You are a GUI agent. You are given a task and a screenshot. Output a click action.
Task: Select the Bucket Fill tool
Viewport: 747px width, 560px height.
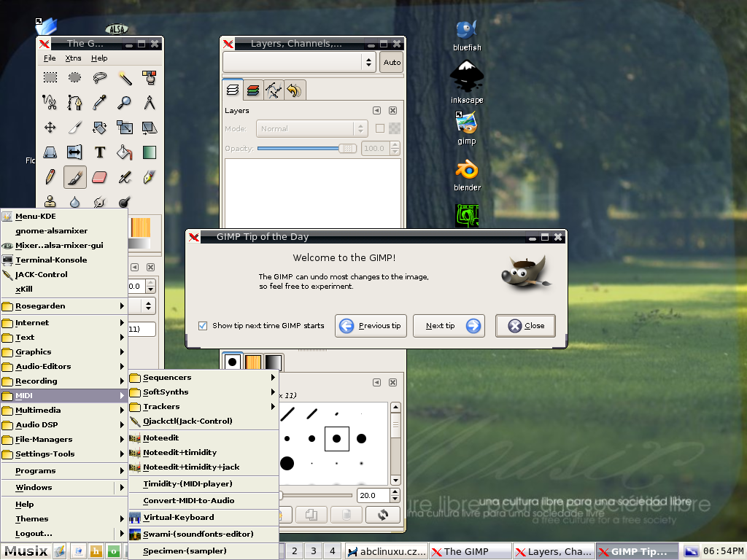click(x=125, y=152)
